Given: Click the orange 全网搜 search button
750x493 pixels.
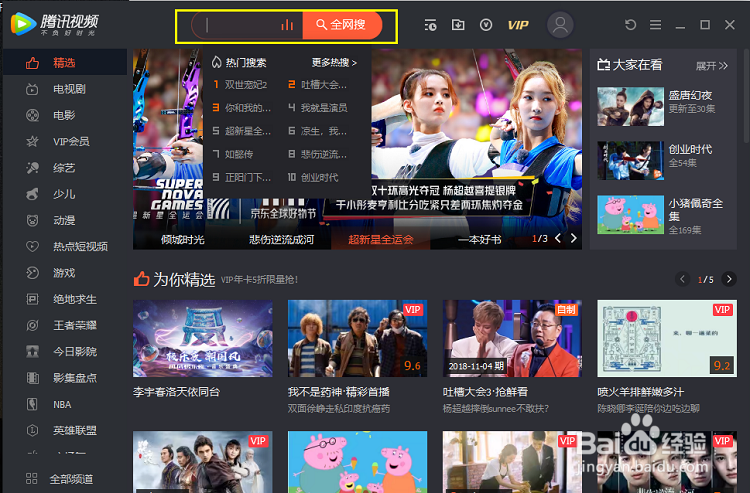Looking at the screenshot, I should [x=342, y=25].
